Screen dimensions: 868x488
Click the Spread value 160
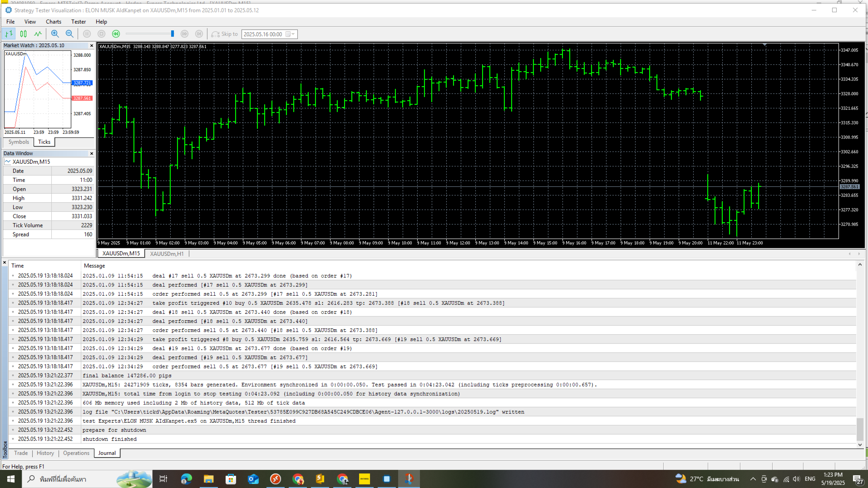click(x=88, y=234)
